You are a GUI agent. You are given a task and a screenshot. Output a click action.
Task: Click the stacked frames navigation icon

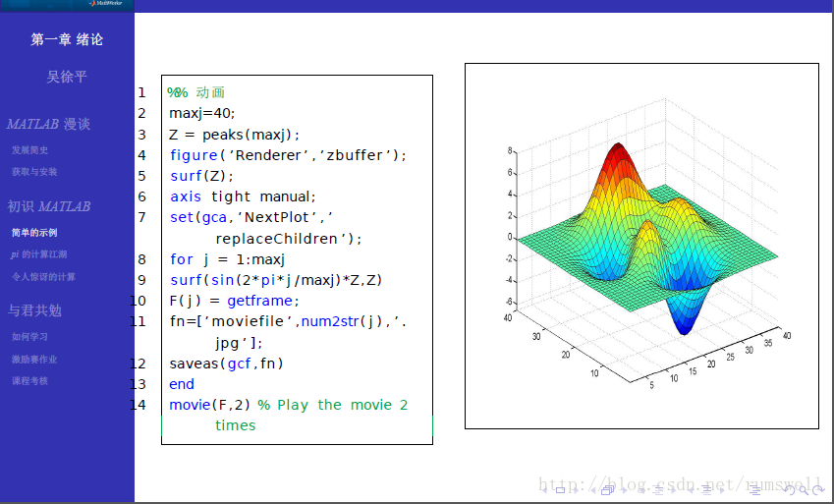coord(607,490)
